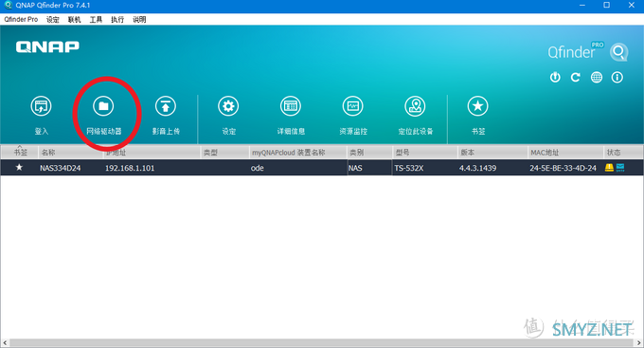The width and height of the screenshot is (644, 348).
Task: Open the language globe icon
Action: tap(597, 77)
